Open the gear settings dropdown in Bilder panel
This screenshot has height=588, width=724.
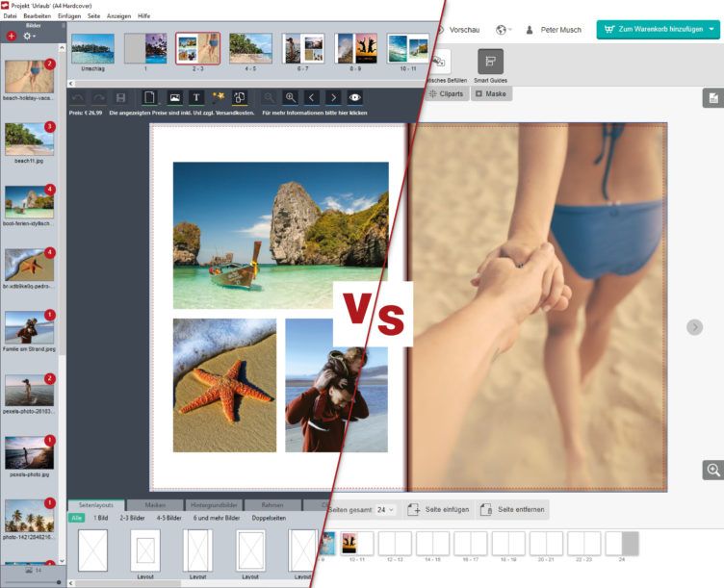pyautogui.click(x=29, y=36)
